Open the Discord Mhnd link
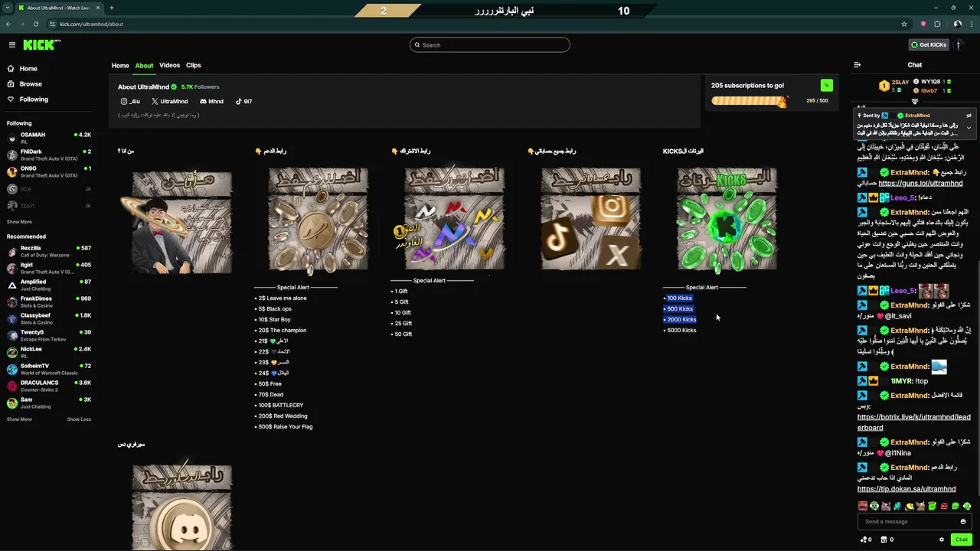Screen dimensions: 980x551 [211, 101]
